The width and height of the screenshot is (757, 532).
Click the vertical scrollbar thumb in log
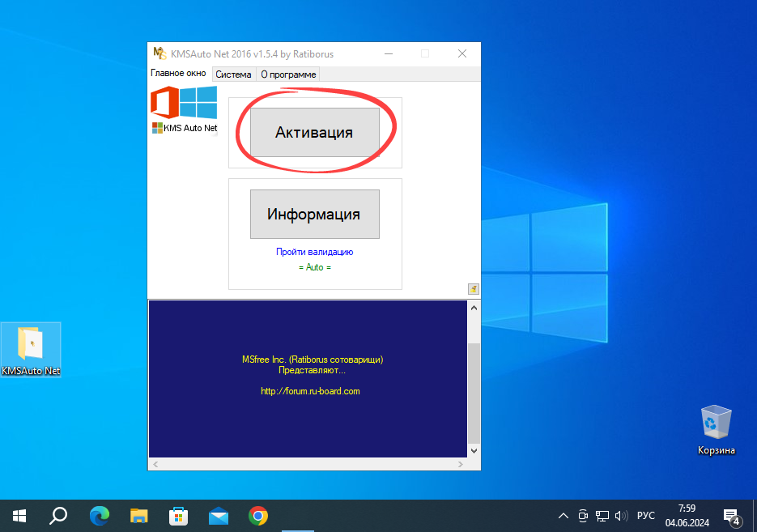[x=474, y=393]
